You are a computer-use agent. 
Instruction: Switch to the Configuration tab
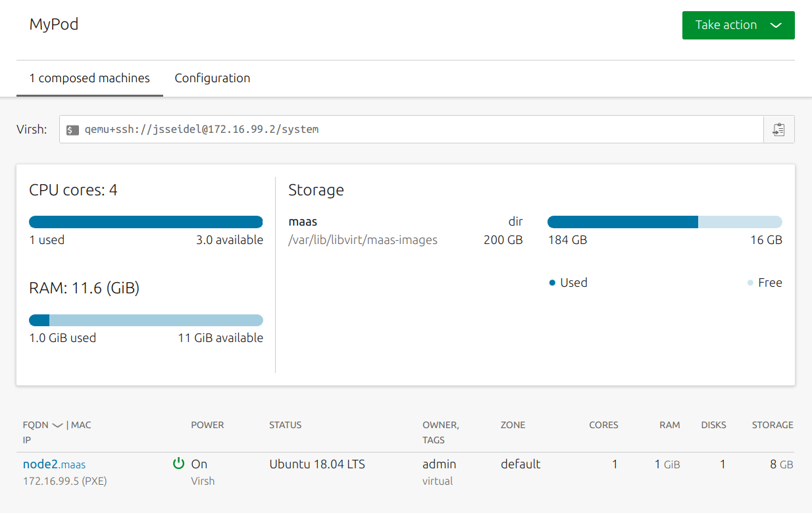(213, 78)
